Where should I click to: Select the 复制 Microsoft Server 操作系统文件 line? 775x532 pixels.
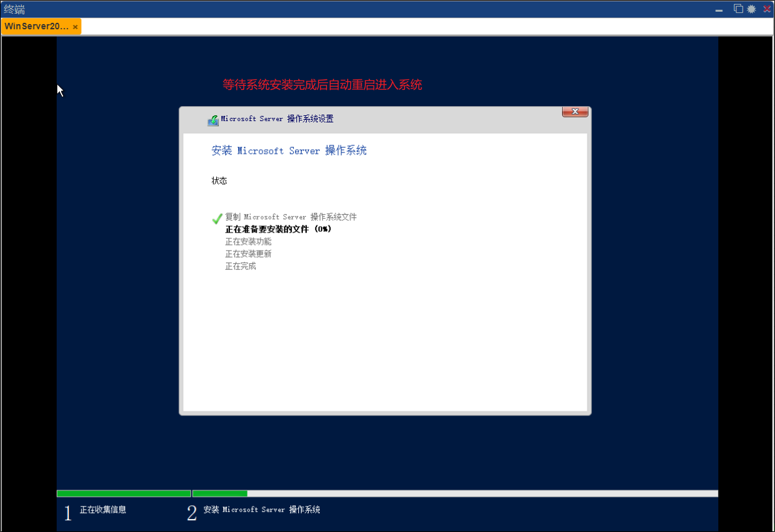point(290,217)
